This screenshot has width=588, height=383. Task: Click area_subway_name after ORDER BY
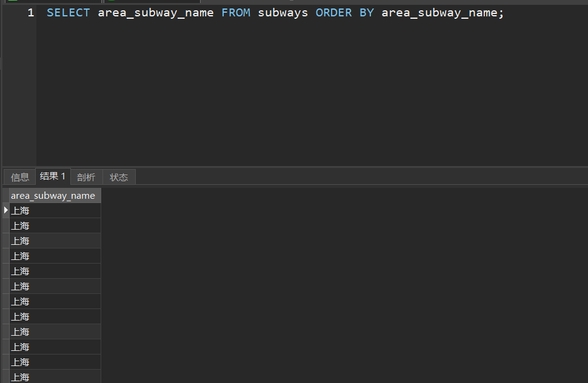(439, 13)
